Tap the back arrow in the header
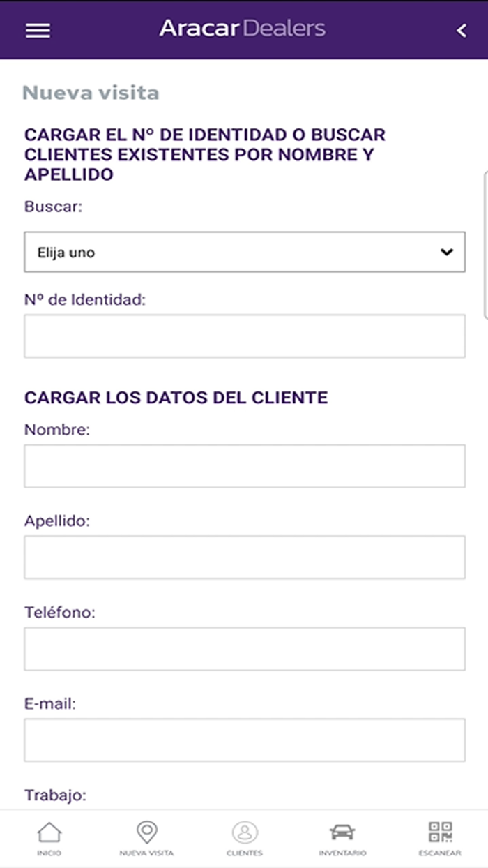 pyautogui.click(x=460, y=30)
